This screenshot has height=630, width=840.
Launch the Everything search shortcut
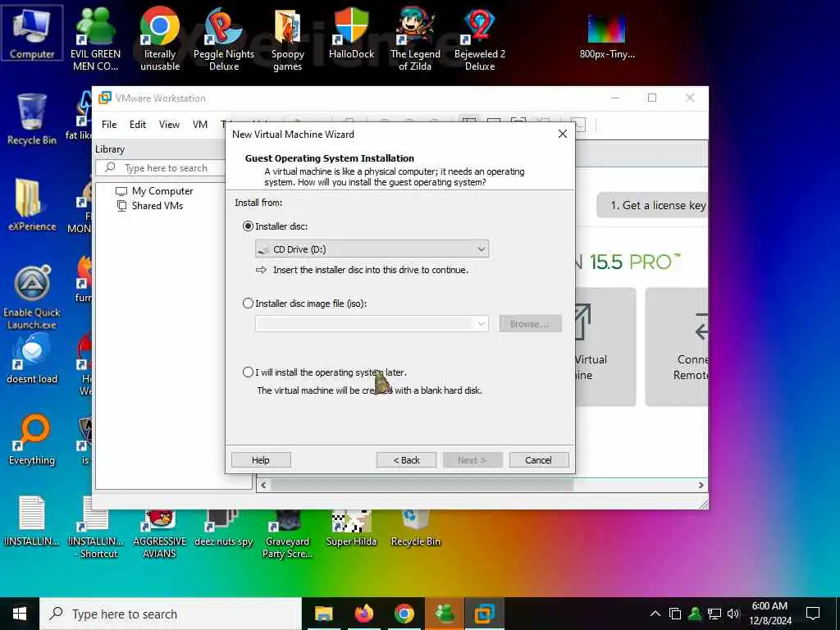32,440
